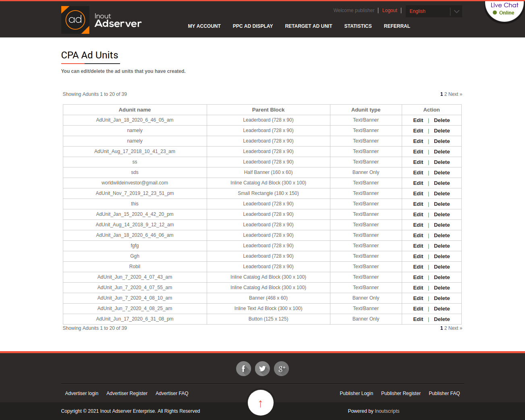Go to page 2 in top pagination

(x=446, y=94)
